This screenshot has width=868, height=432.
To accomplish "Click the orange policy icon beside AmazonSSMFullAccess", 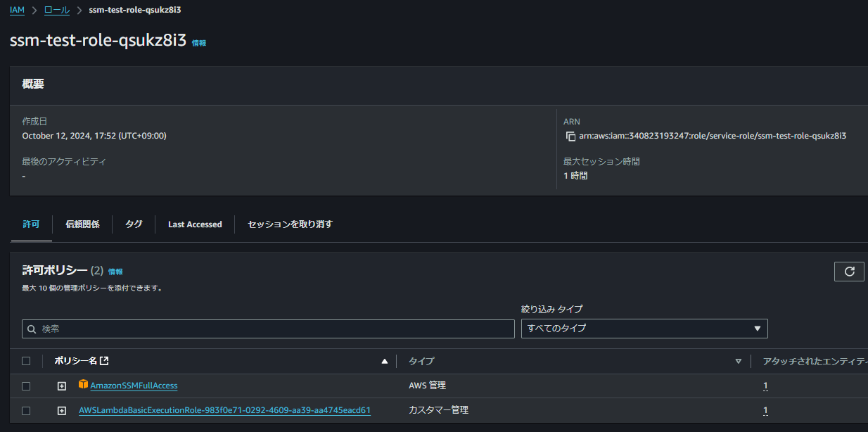I will pos(84,385).
